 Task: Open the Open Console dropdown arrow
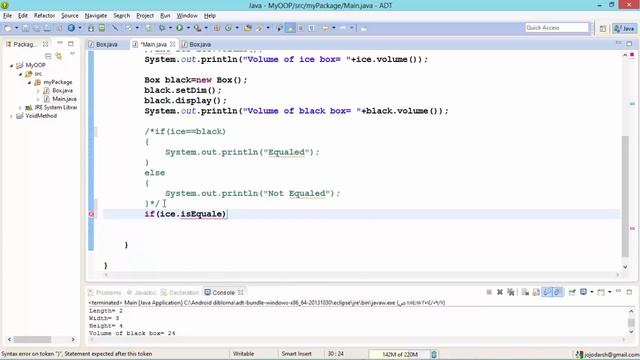(x=609, y=292)
